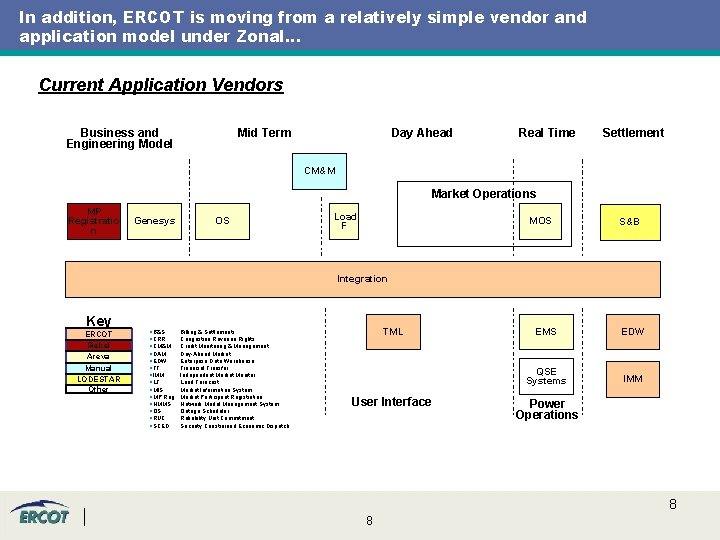Click the Siebel dark red key swatch
Viewport: 720px width, 540px height.
click(99, 345)
